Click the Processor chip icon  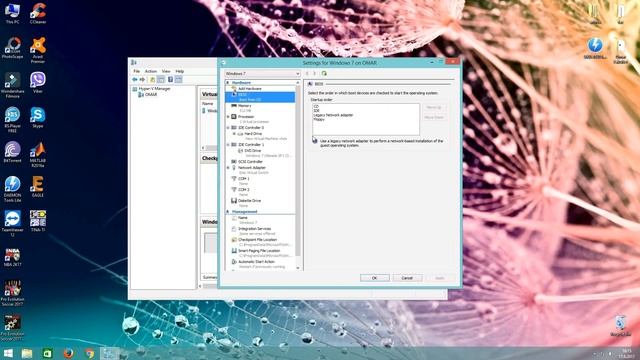pyautogui.click(x=234, y=117)
